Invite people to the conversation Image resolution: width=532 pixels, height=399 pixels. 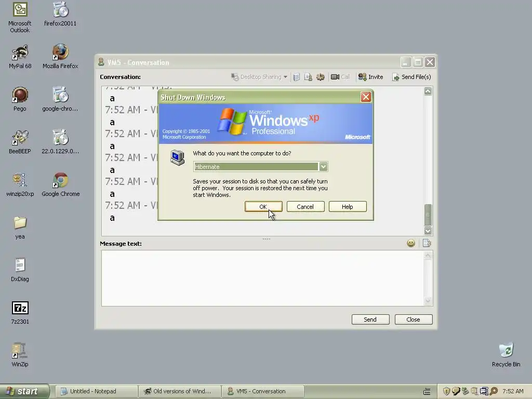pos(370,77)
